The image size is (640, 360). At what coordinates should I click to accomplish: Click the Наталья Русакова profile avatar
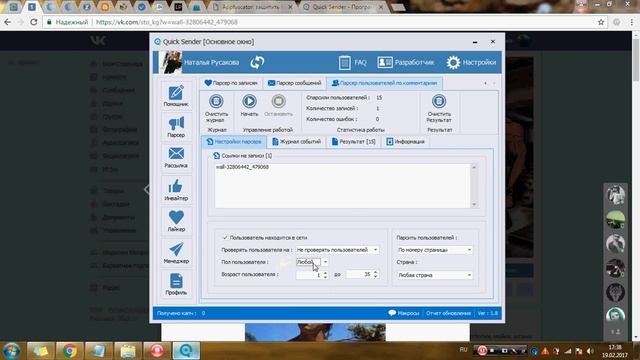coord(172,62)
